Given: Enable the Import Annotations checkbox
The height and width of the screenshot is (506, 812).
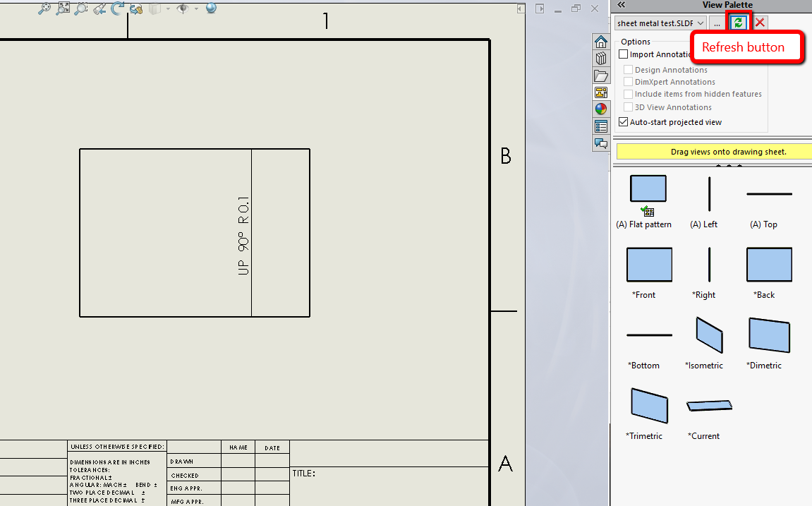Looking at the screenshot, I should pyautogui.click(x=623, y=54).
